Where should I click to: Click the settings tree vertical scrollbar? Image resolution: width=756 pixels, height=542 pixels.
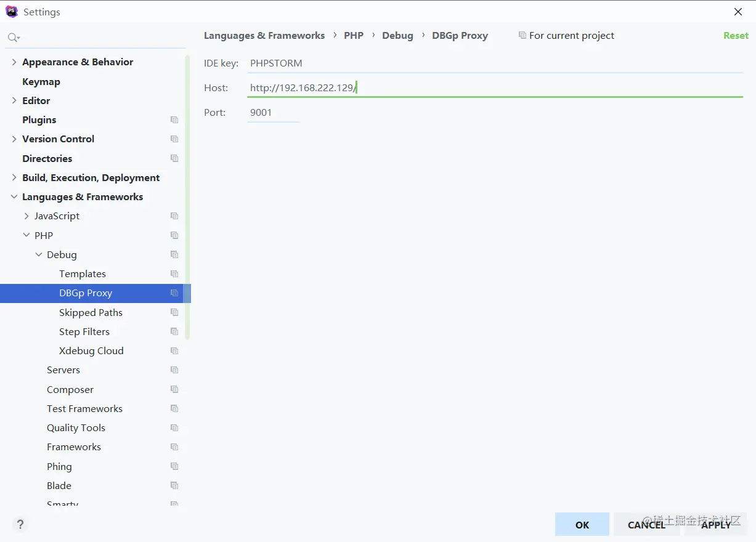(187, 197)
